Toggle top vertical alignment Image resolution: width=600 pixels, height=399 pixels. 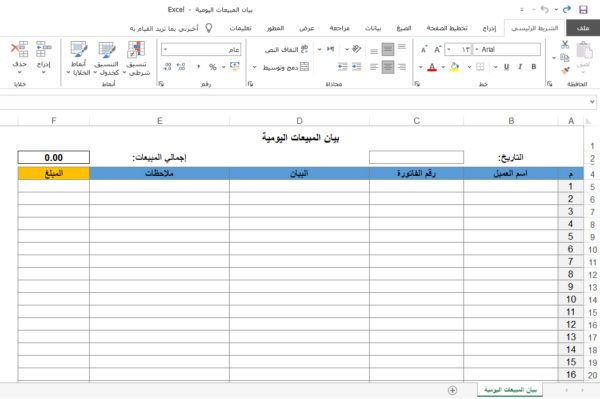click(402, 47)
